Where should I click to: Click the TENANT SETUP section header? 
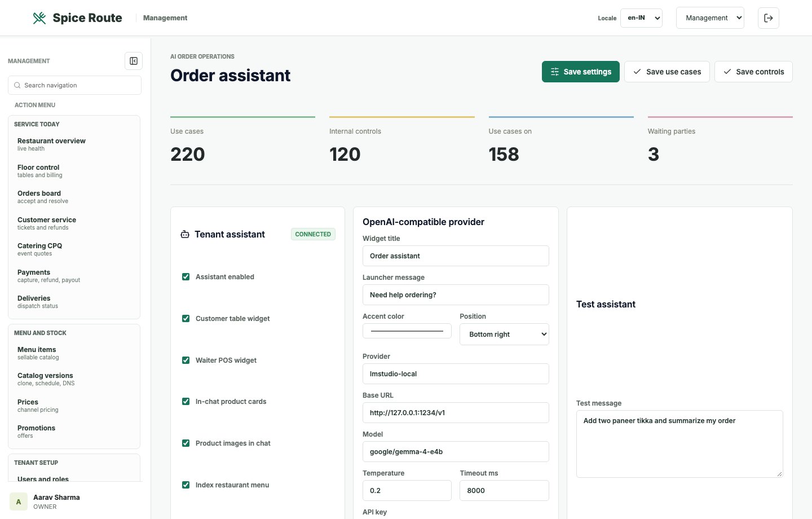click(36, 463)
